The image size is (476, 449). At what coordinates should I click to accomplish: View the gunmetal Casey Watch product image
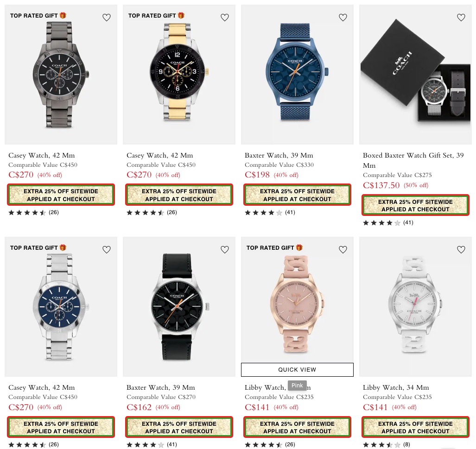tap(61, 75)
